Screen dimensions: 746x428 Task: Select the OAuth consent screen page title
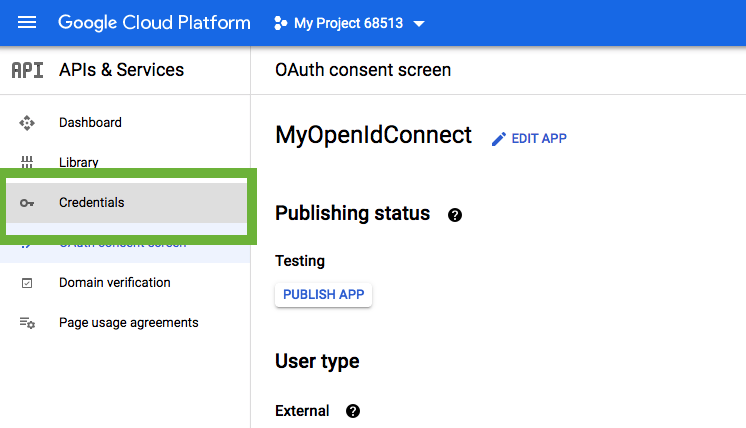click(x=363, y=70)
